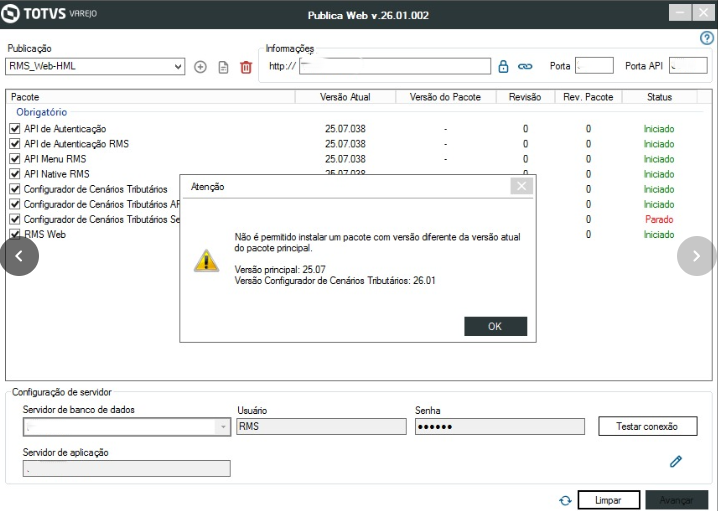Click the Avançar button
Image resolution: width=718 pixels, height=511 pixels.
tap(676, 500)
